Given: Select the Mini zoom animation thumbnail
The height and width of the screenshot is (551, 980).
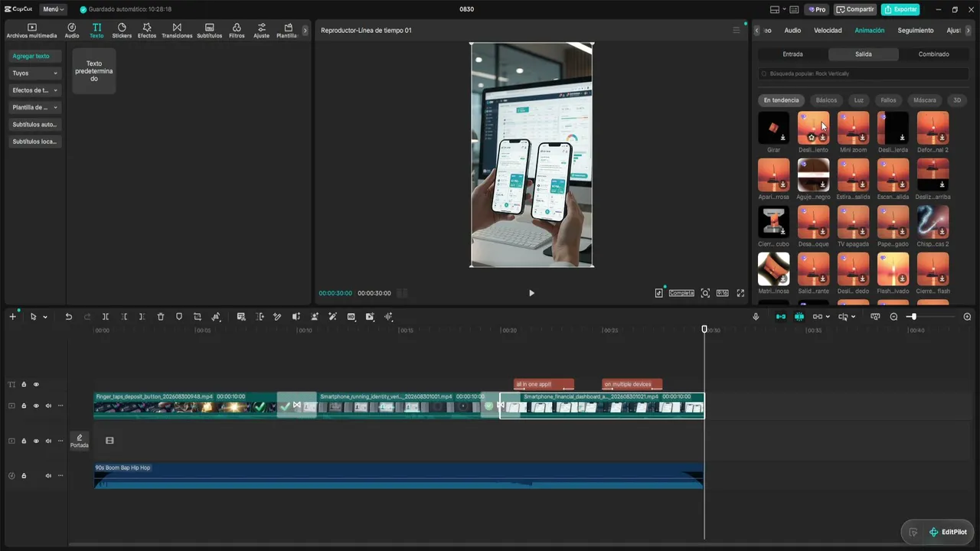Looking at the screenshot, I should pyautogui.click(x=853, y=128).
